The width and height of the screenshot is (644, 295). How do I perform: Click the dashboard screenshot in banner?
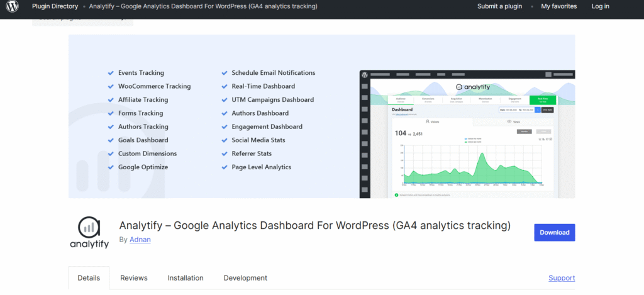(467, 134)
